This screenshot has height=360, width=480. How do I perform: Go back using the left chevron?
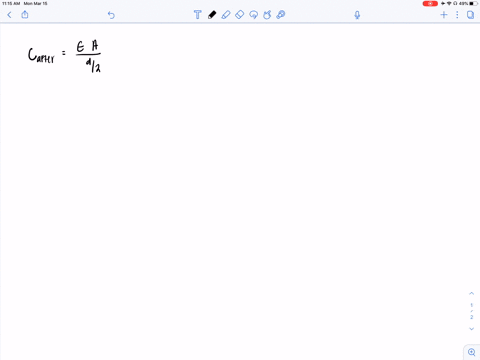tap(9, 15)
